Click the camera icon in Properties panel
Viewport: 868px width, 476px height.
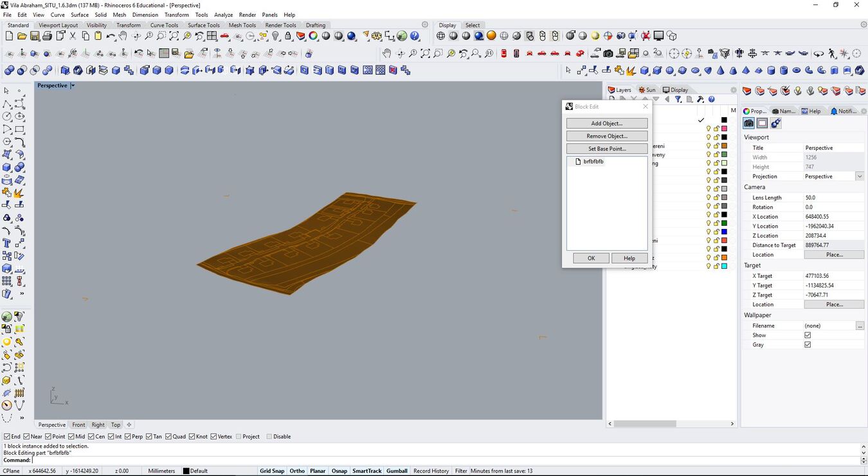tap(748, 124)
